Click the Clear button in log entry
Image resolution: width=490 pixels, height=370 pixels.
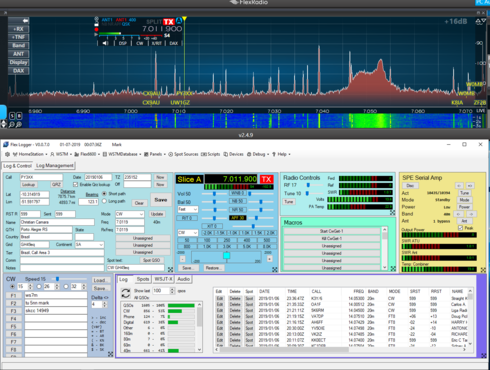coord(139,203)
